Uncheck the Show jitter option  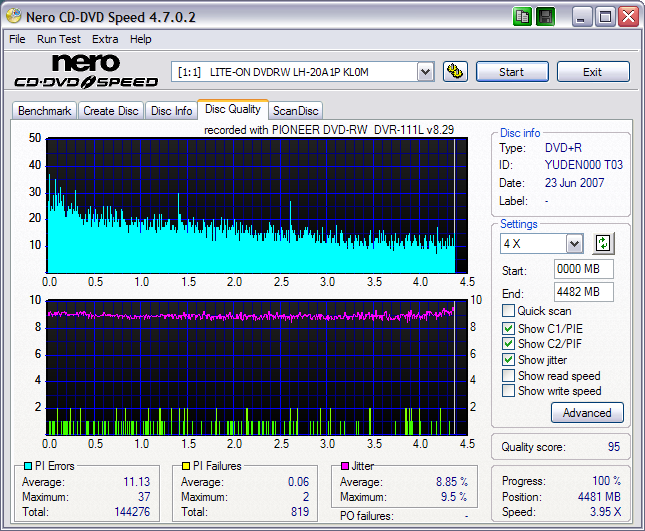(509, 360)
